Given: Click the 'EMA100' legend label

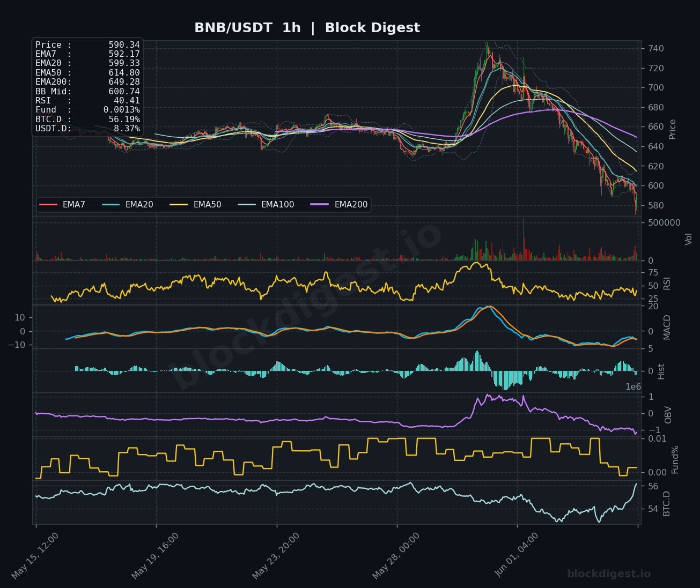Looking at the screenshot, I should pyautogui.click(x=277, y=205).
